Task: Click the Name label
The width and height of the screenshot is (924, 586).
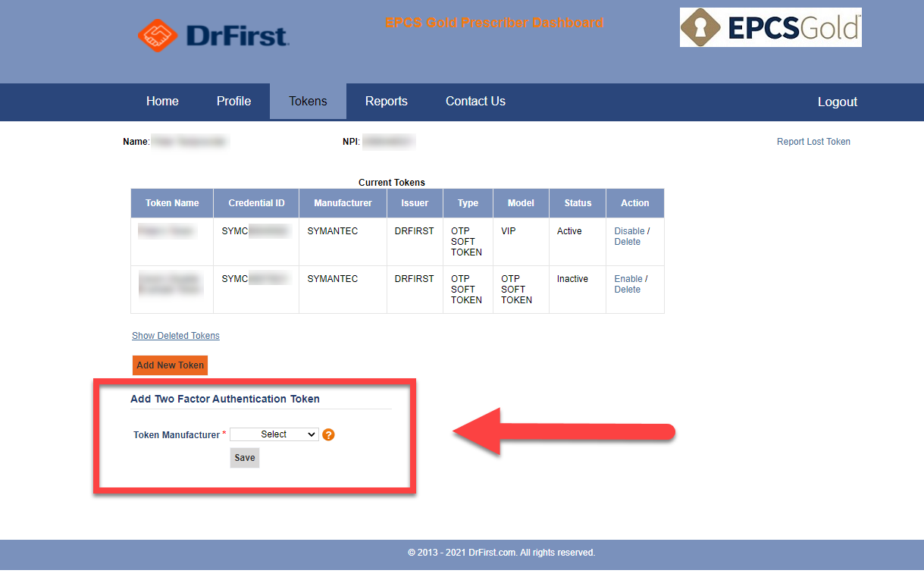Action: coord(136,142)
